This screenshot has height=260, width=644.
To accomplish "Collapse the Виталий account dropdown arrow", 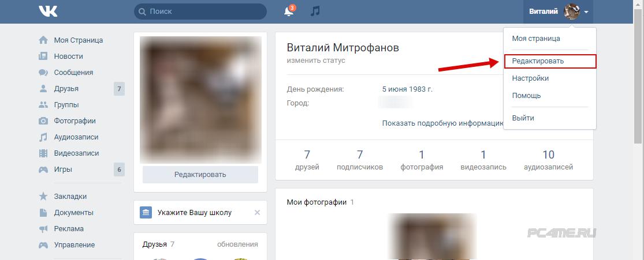I will tap(586, 12).
